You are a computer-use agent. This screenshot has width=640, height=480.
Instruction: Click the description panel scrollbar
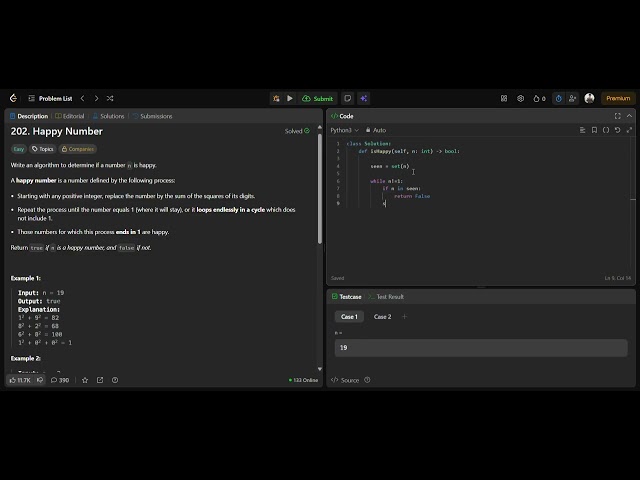320,189
